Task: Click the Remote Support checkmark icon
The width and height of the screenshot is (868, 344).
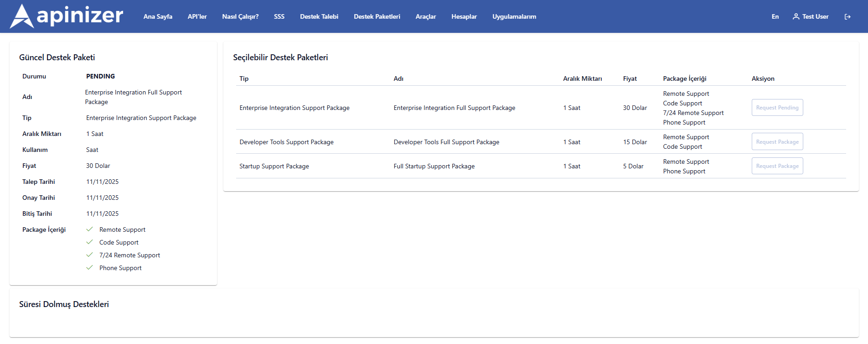Action: pos(89,229)
